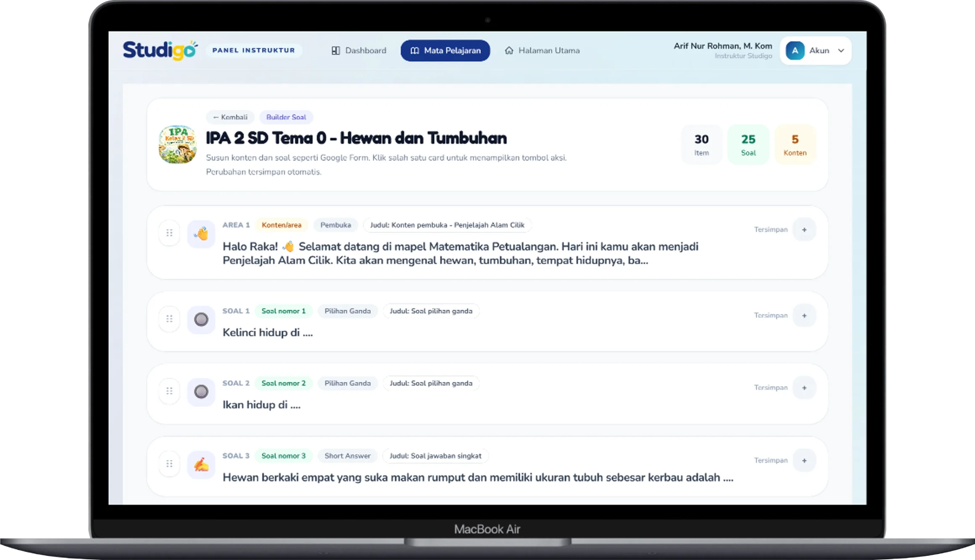The height and width of the screenshot is (560, 975).
Task: Click 'Judul: Soal jawaban singkat' label
Action: [x=435, y=456]
